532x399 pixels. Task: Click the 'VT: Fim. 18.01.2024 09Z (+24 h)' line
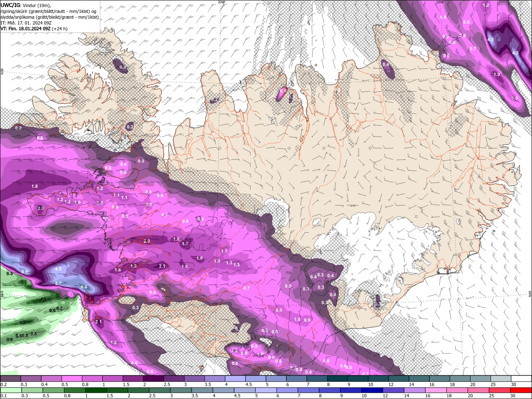pyautogui.click(x=34, y=29)
